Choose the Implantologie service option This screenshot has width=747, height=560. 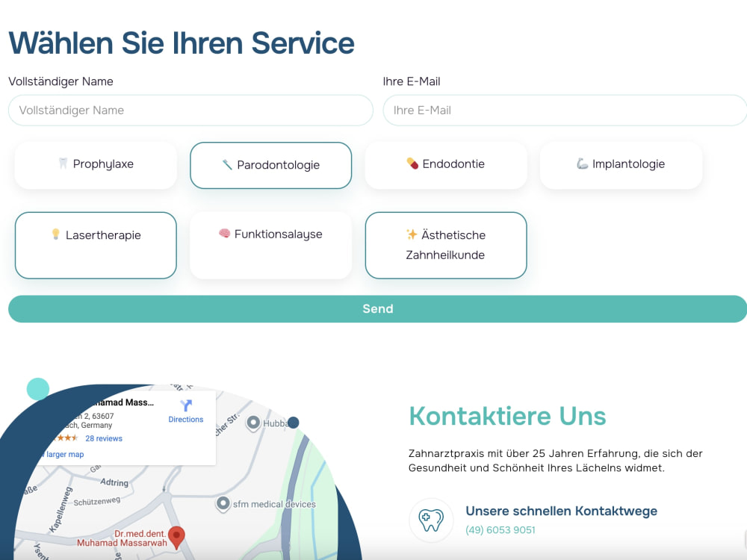(621, 165)
